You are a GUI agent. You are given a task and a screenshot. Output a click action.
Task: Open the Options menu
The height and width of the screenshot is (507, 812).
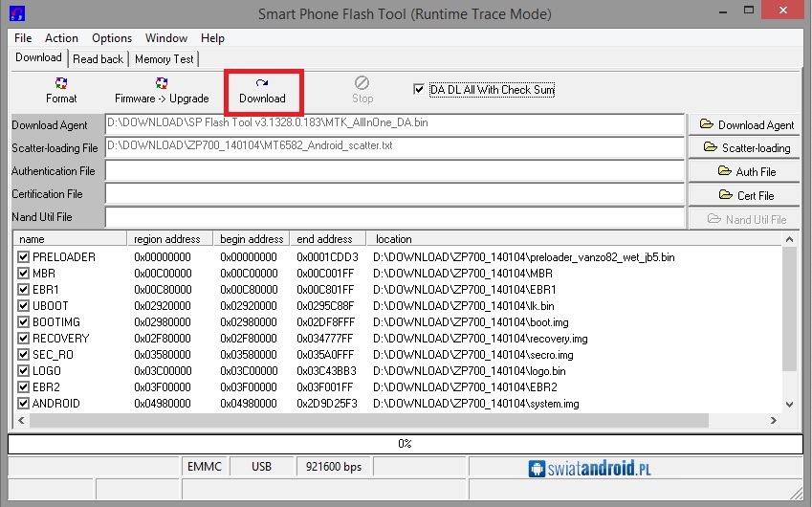[x=112, y=38]
